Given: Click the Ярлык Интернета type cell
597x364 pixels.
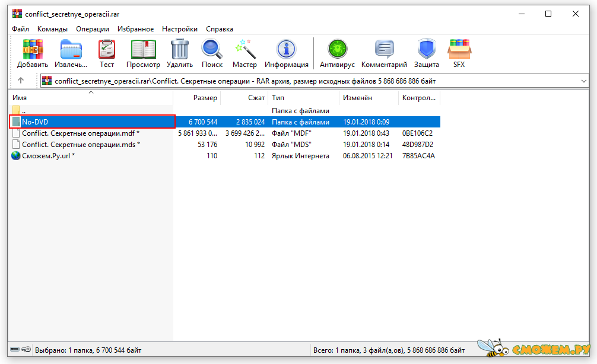Looking at the screenshot, I should coord(300,155).
